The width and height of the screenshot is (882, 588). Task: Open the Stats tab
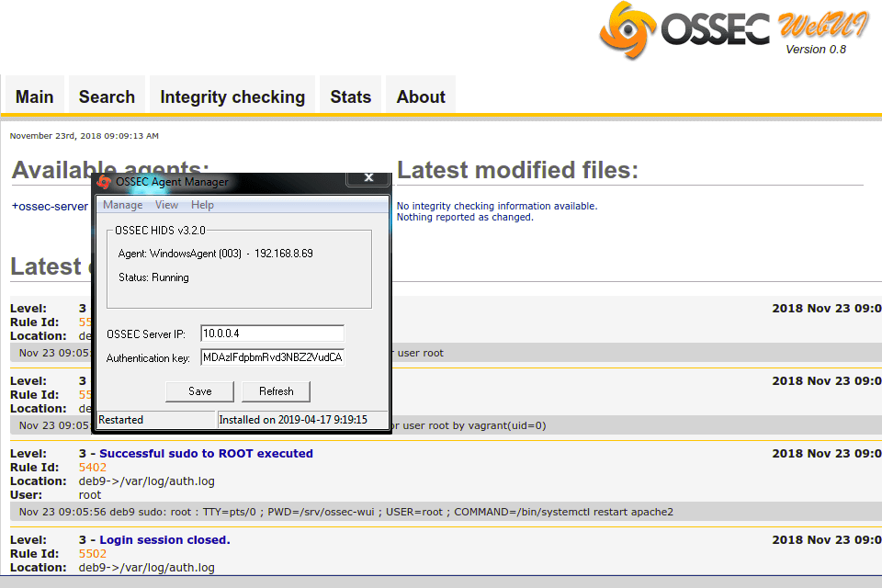pyautogui.click(x=350, y=96)
